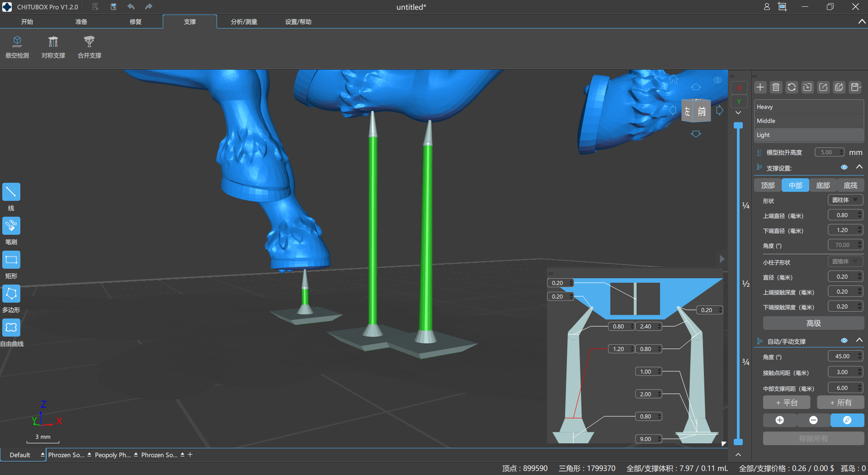The height and width of the screenshot is (475, 868).
Task: Select the Middle support profile
Action: point(809,121)
